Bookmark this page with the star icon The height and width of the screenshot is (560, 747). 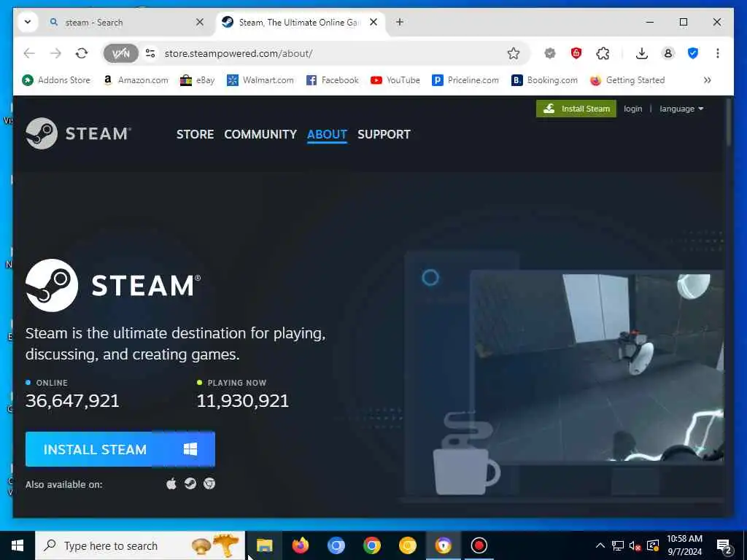point(513,53)
